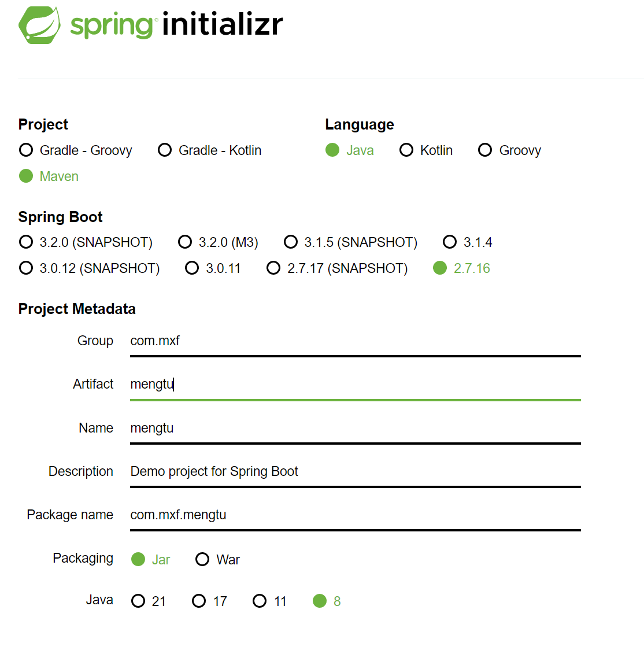Image resolution: width=644 pixels, height=654 pixels.
Task: Select Kotlin as the language
Action: click(426, 150)
